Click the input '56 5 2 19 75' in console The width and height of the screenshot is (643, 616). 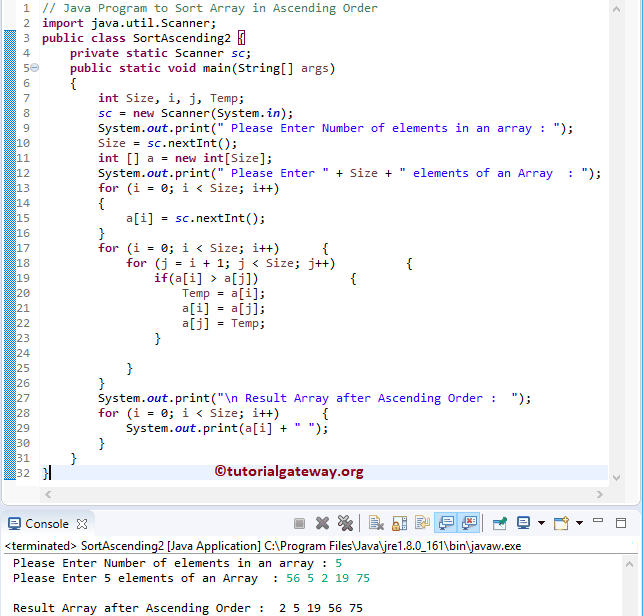coord(328,578)
